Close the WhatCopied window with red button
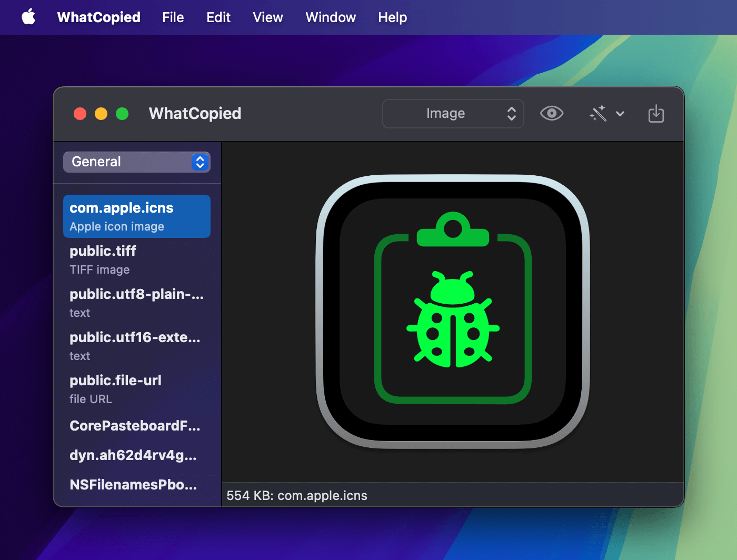Viewport: 737px width, 560px height. [x=80, y=114]
